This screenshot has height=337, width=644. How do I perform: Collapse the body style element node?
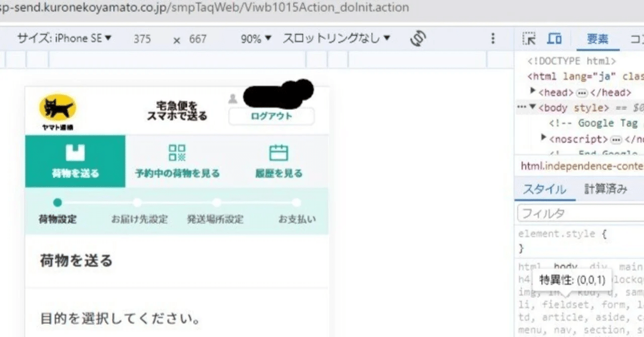click(533, 107)
